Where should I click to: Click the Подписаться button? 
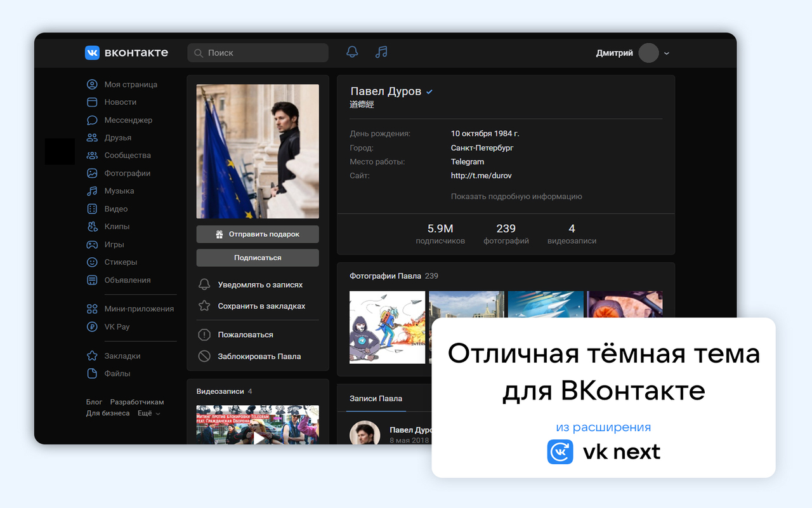(258, 258)
